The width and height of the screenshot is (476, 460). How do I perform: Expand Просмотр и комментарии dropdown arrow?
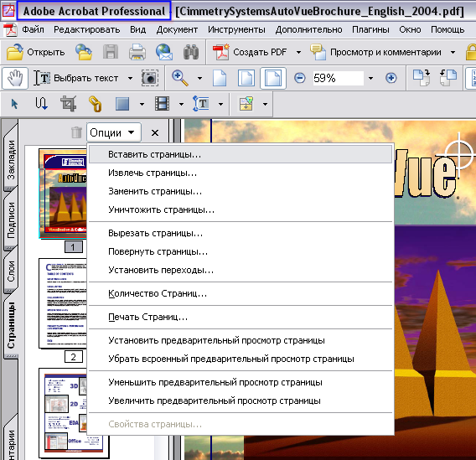[x=453, y=52]
